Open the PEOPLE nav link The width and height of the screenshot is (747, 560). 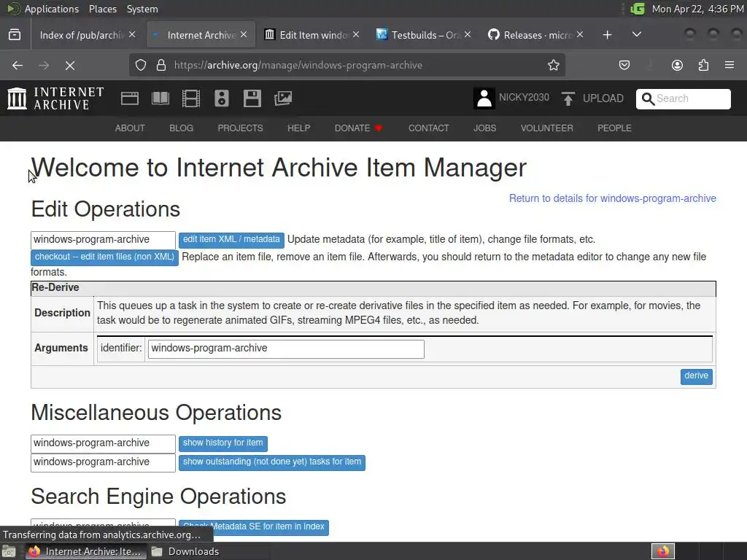pos(614,128)
